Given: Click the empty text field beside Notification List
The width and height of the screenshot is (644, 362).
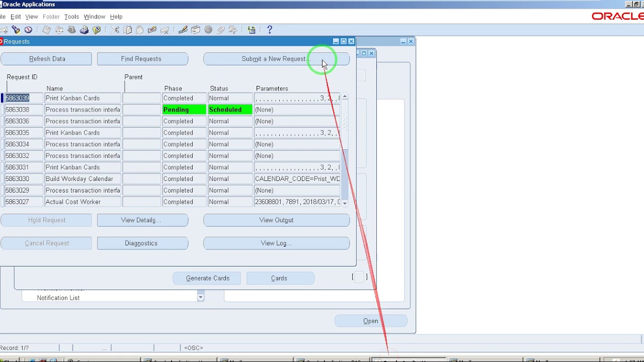Looking at the screenshot, I should click(x=314, y=297).
